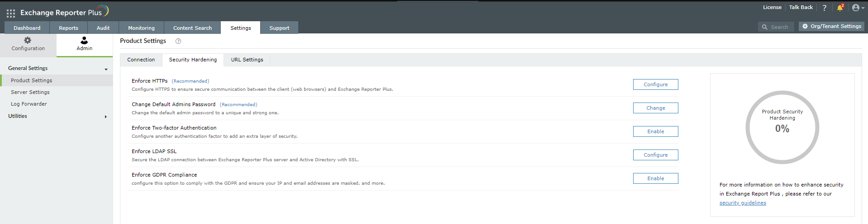
Task: Select the Settings tab
Action: click(x=241, y=28)
